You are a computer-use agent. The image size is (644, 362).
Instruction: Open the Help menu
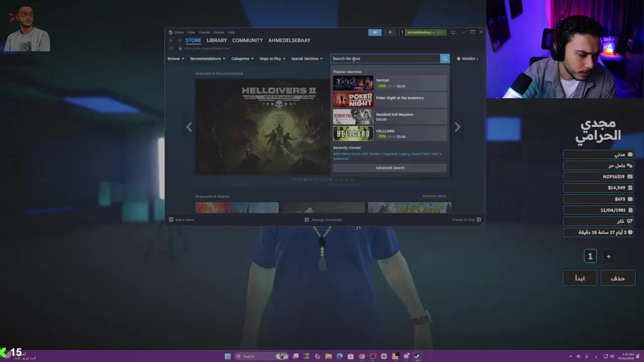[231, 32]
